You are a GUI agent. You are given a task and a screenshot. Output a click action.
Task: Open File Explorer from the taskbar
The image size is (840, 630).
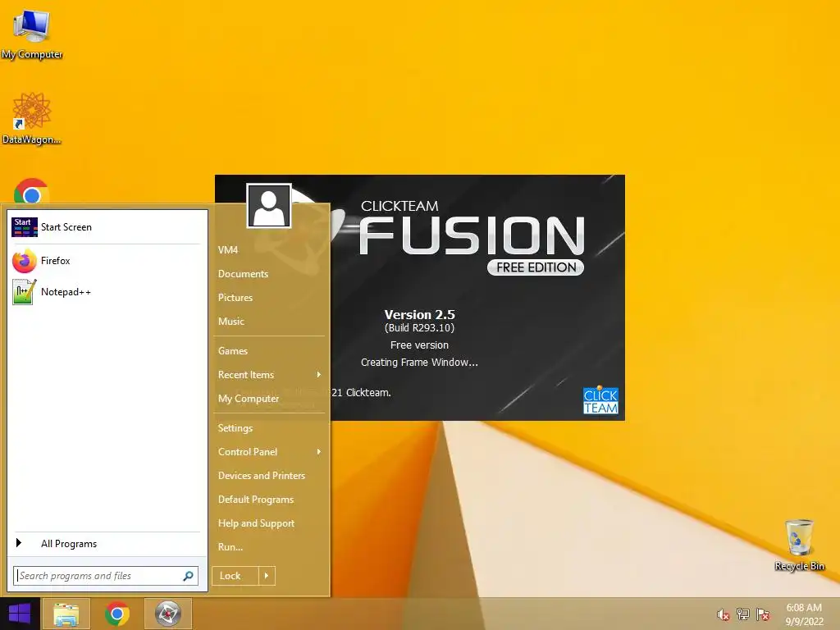[66, 614]
